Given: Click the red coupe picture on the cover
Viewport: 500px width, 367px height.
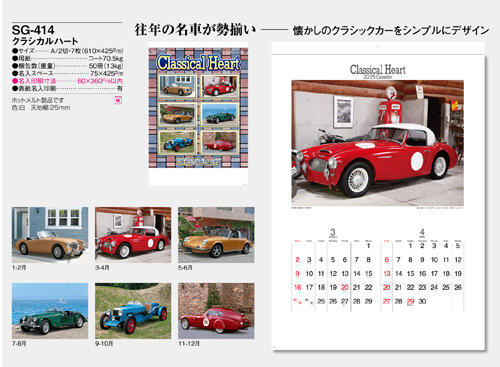Looking at the screenshot, I should [219, 142].
